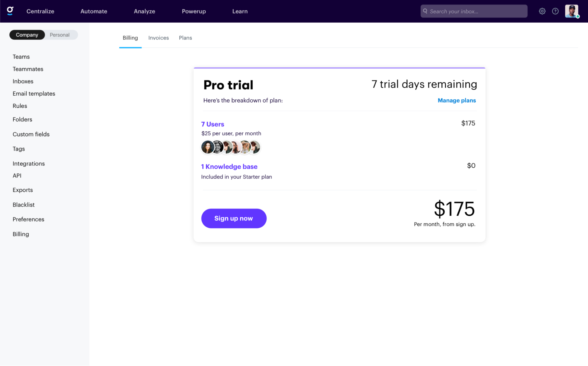Click the last user avatar in row

pyautogui.click(x=255, y=147)
